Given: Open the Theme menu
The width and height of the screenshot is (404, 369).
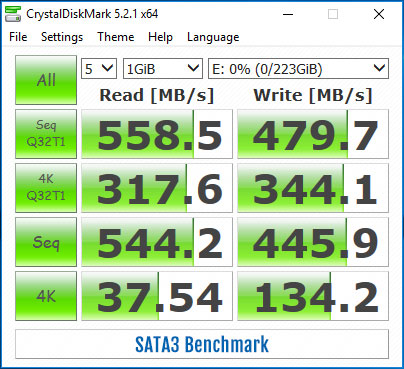Looking at the screenshot, I should (x=116, y=37).
